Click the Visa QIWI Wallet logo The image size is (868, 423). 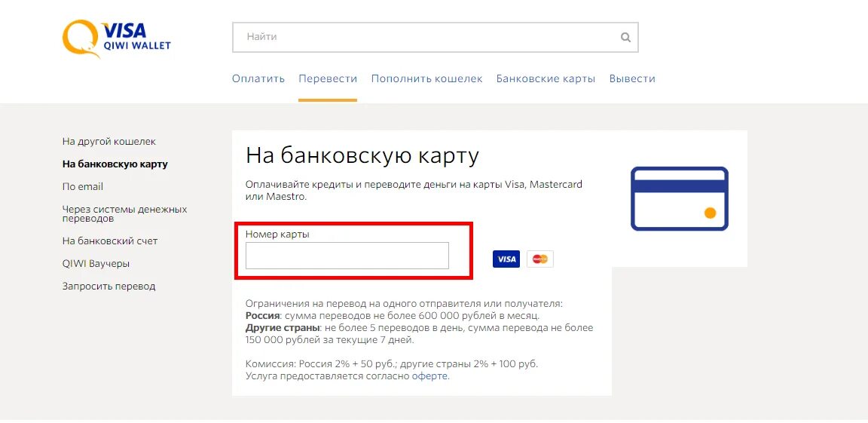(116, 38)
